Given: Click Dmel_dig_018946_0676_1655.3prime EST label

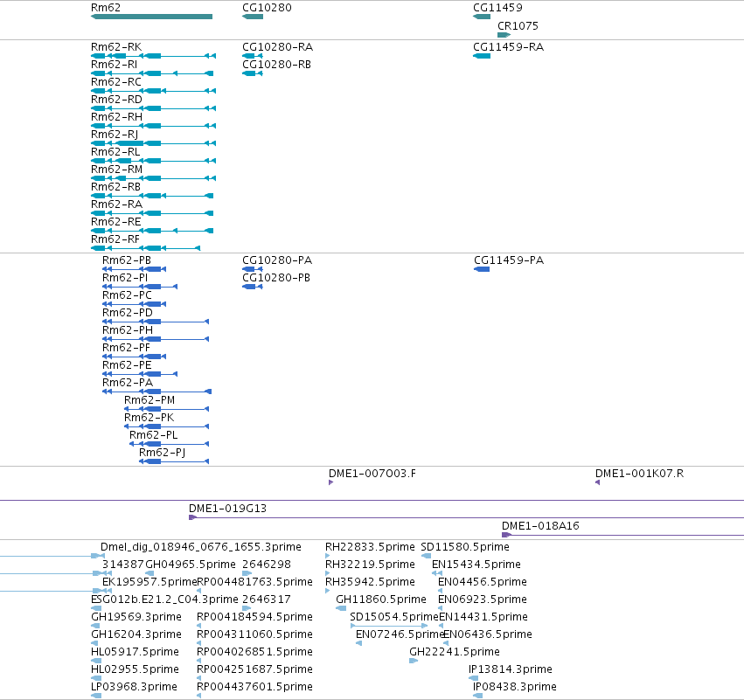Looking at the screenshot, I should [201, 547].
